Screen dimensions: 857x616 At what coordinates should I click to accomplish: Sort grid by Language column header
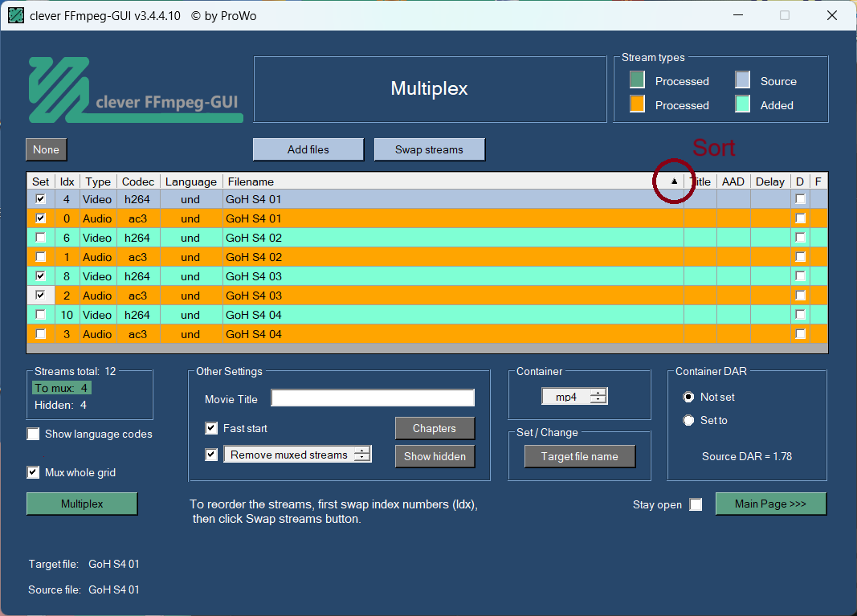click(190, 182)
